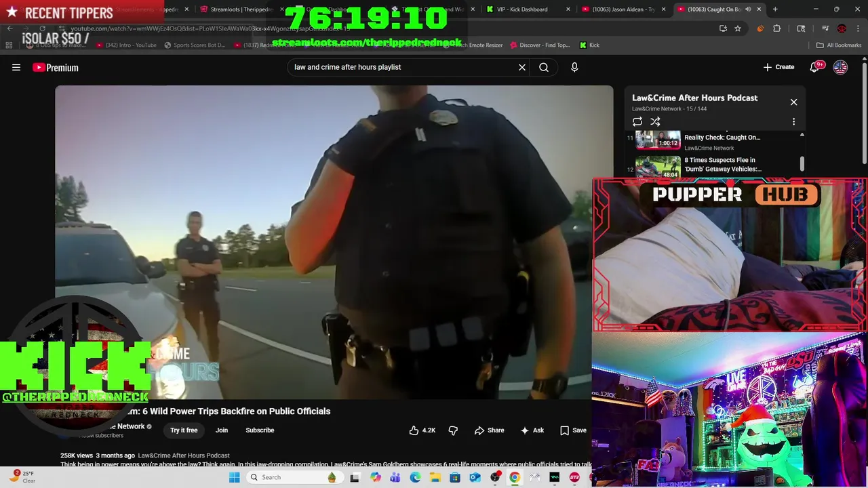Switch to the Streamloots browser tab
Image resolution: width=868 pixels, height=488 pixels.
pyautogui.click(x=241, y=9)
